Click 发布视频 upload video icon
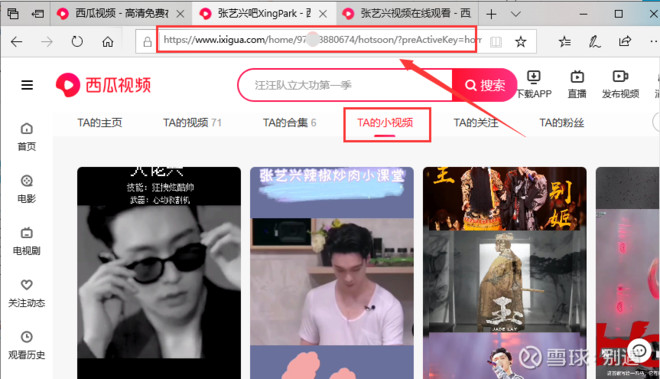 click(620, 85)
